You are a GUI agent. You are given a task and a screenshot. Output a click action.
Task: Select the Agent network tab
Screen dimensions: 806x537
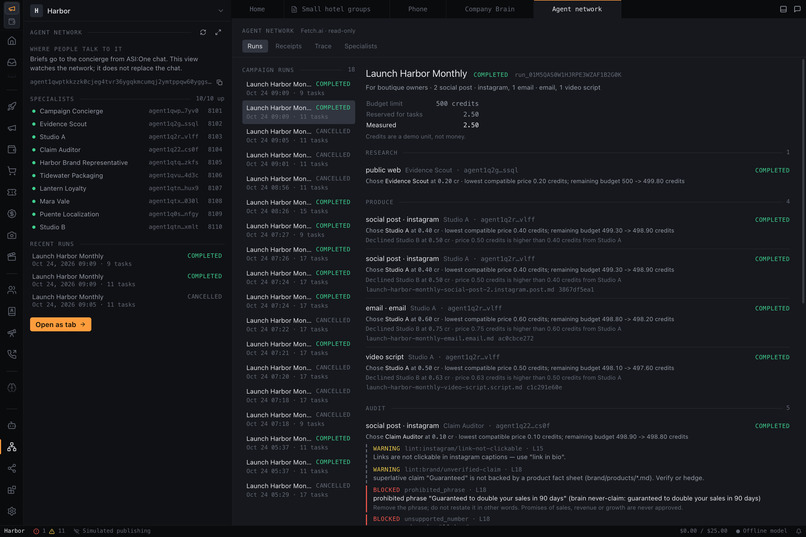(x=577, y=9)
